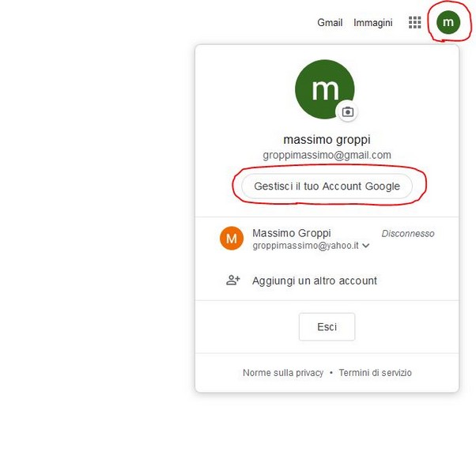Click the groppimassimo@yahoo.it email address
The image size is (476, 463).
pos(305,246)
